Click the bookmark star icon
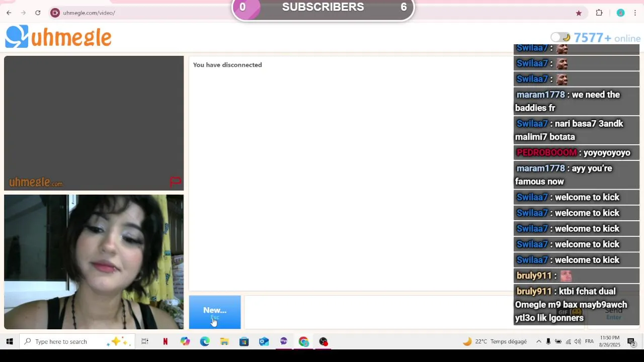This screenshot has width=644, height=362. (x=579, y=13)
